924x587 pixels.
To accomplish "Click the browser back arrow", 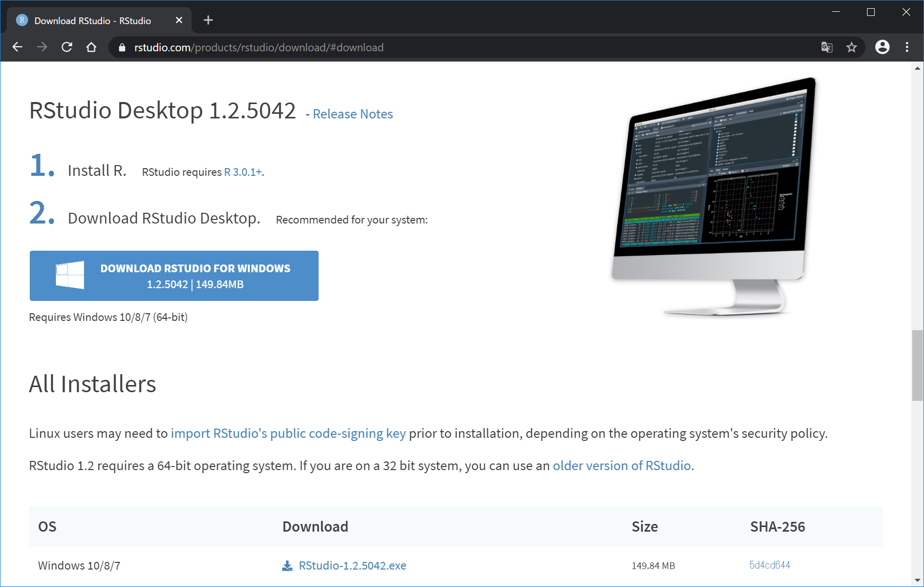I will [x=17, y=47].
